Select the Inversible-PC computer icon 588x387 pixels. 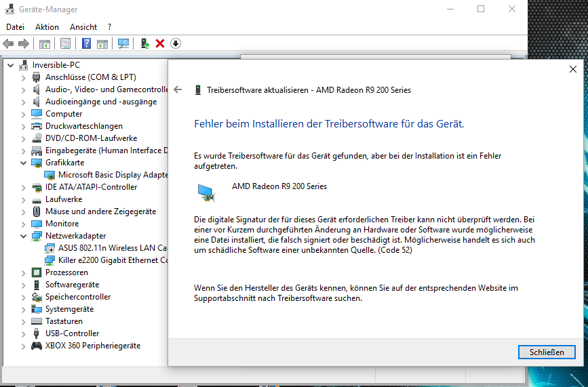click(x=24, y=65)
